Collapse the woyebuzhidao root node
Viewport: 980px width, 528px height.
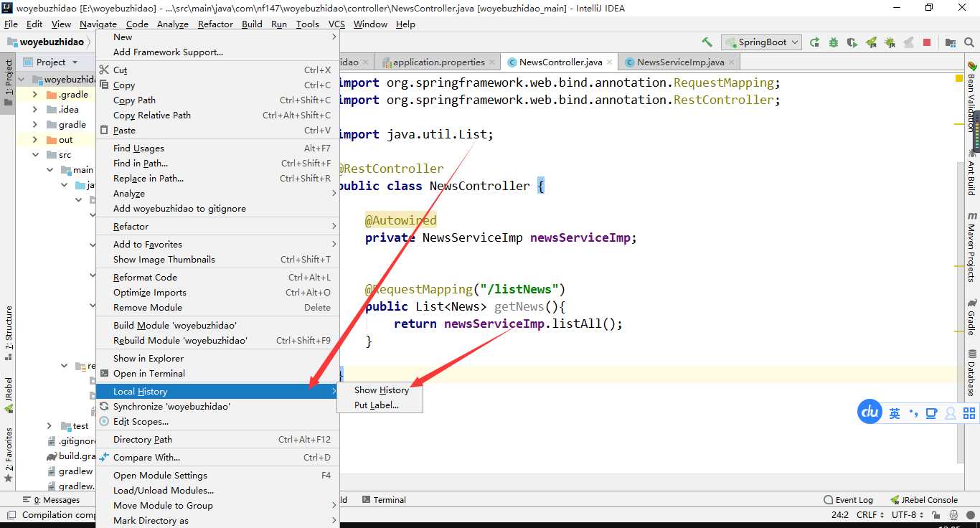(x=21, y=80)
